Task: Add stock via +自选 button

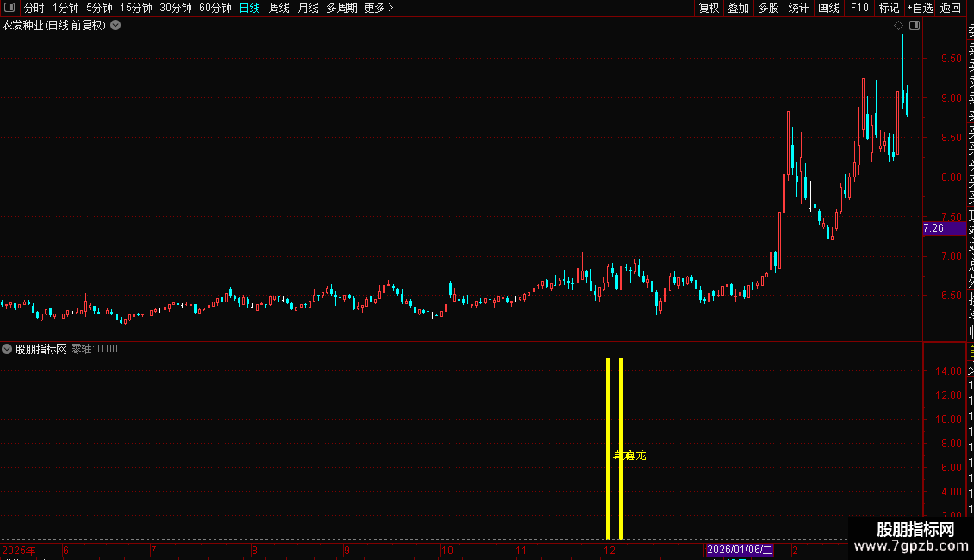Action: tap(920, 8)
